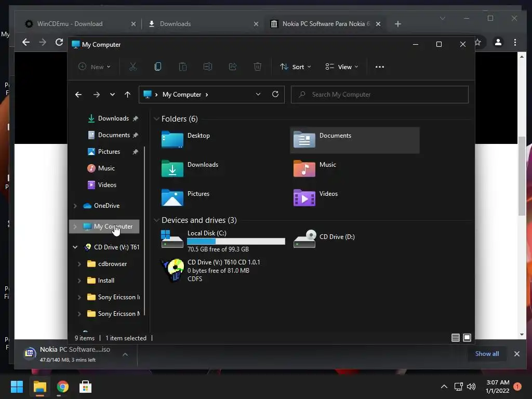532x399 pixels.
Task: Open the See more ellipsis menu
Action: tap(380, 67)
